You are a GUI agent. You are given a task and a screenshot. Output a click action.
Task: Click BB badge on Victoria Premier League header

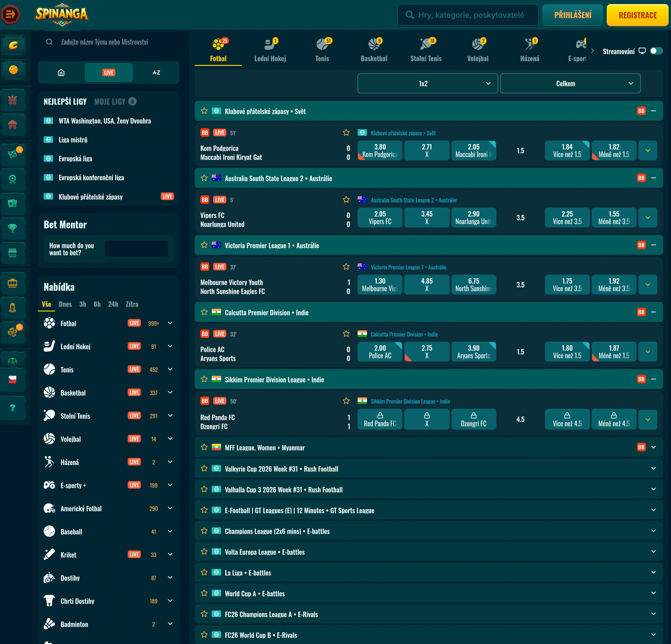point(641,245)
